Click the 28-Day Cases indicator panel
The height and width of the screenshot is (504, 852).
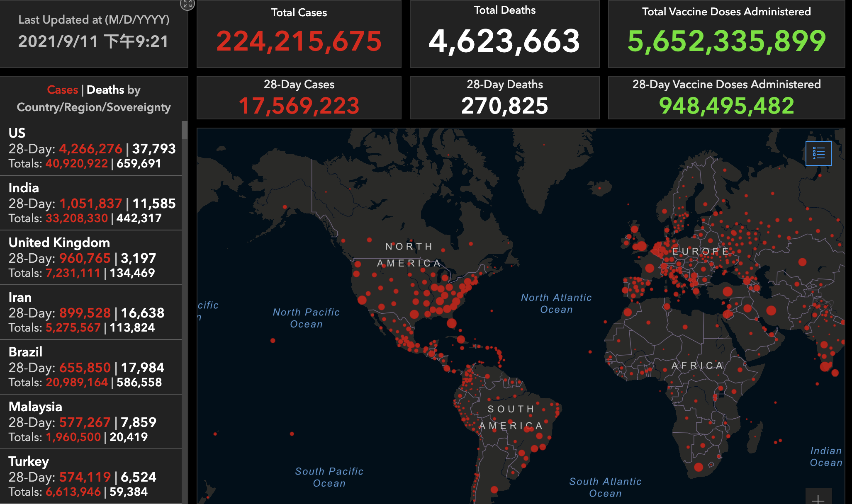tap(299, 98)
